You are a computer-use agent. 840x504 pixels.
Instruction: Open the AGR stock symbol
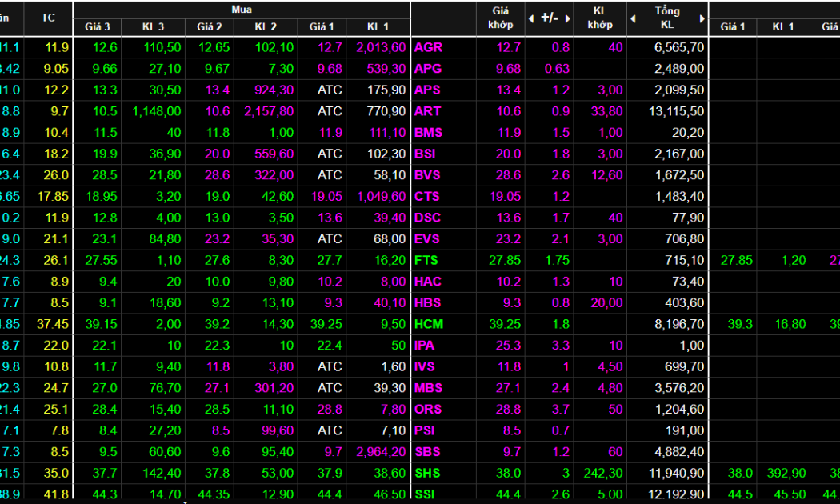tap(429, 48)
